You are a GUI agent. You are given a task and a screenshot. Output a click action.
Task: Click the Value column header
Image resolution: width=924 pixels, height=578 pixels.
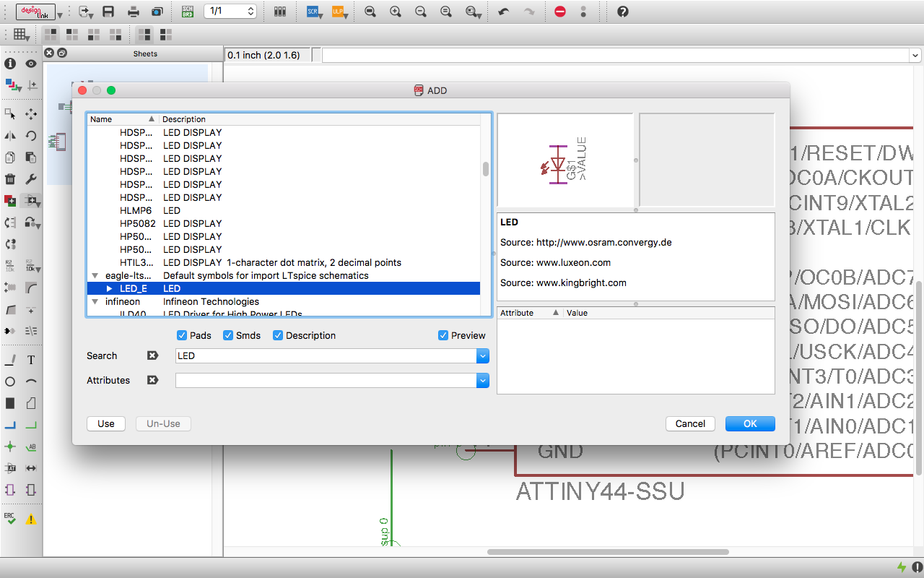[668, 313]
